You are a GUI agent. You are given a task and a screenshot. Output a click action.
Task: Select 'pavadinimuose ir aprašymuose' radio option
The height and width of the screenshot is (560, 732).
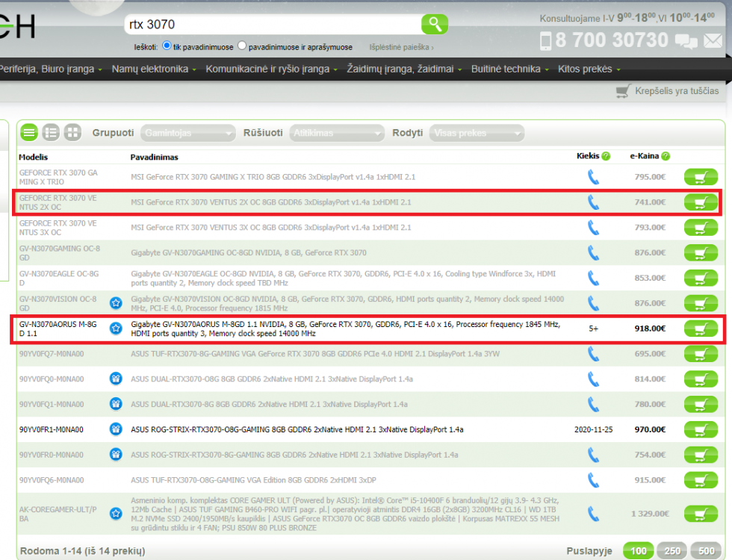pyautogui.click(x=242, y=46)
